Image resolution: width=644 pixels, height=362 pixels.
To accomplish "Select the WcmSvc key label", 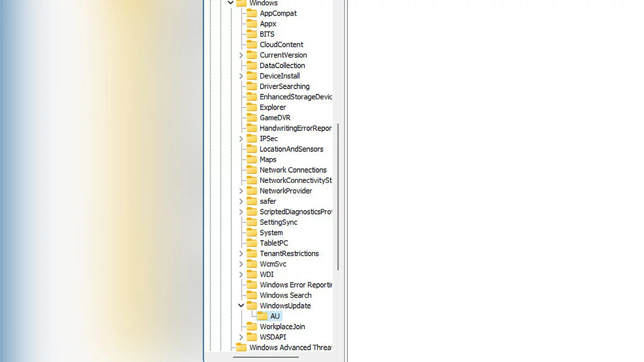I will (x=273, y=264).
